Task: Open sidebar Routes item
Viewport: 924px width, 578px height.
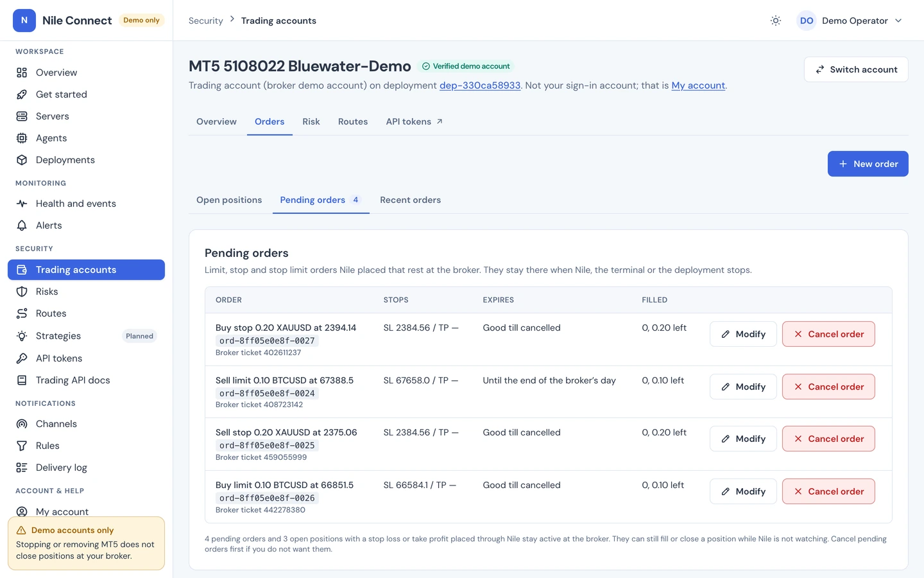Action: tap(86, 313)
